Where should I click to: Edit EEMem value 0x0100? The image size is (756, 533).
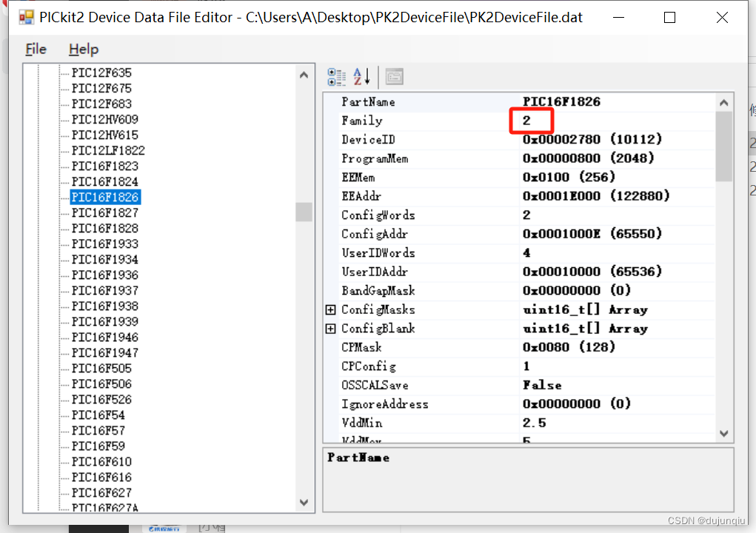pos(617,177)
